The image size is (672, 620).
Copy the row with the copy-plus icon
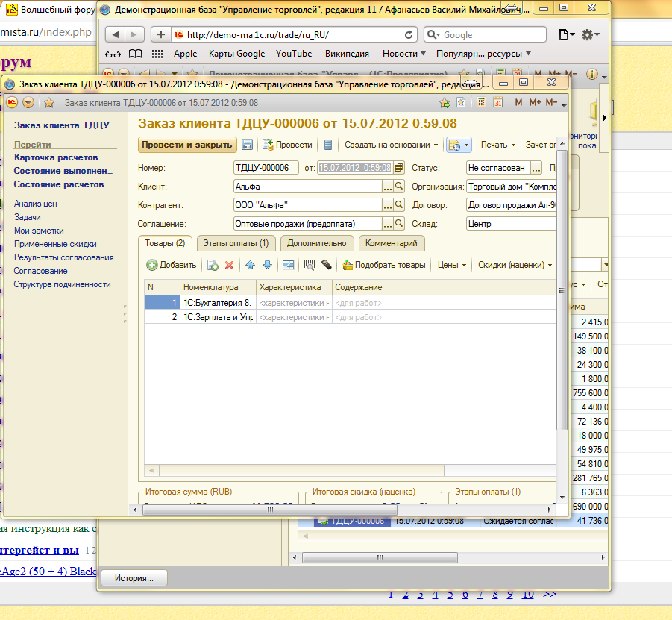pyautogui.click(x=213, y=265)
